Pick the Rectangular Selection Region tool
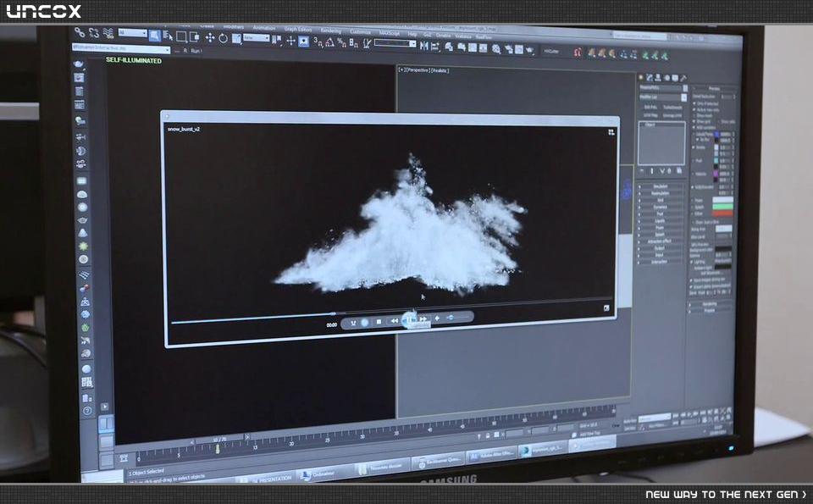 (181, 36)
